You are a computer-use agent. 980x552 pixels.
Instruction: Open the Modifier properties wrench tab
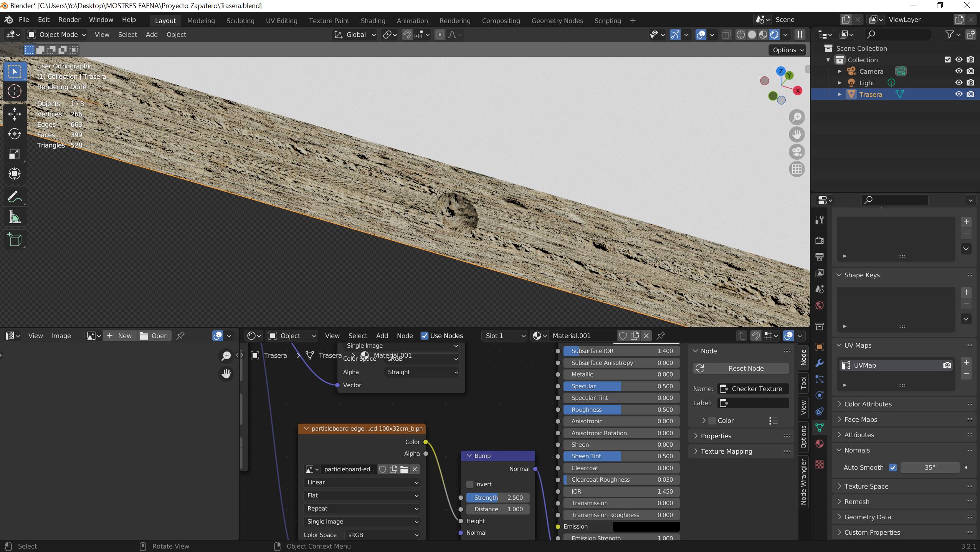click(820, 363)
